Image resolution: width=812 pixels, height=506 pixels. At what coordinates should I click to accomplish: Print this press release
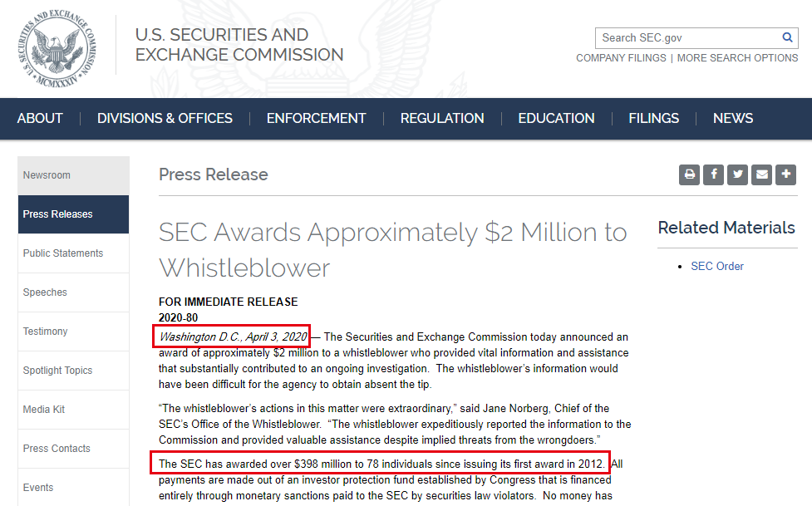689,174
